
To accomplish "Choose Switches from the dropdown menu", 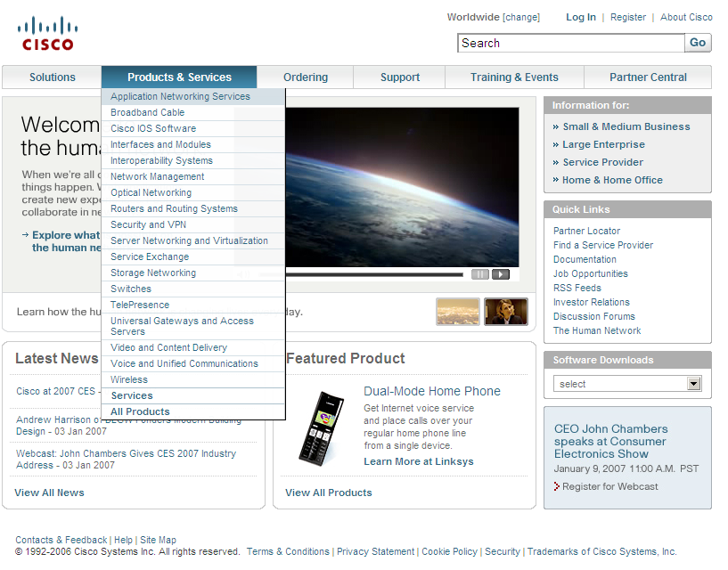I will pyautogui.click(x=193, y=289).
